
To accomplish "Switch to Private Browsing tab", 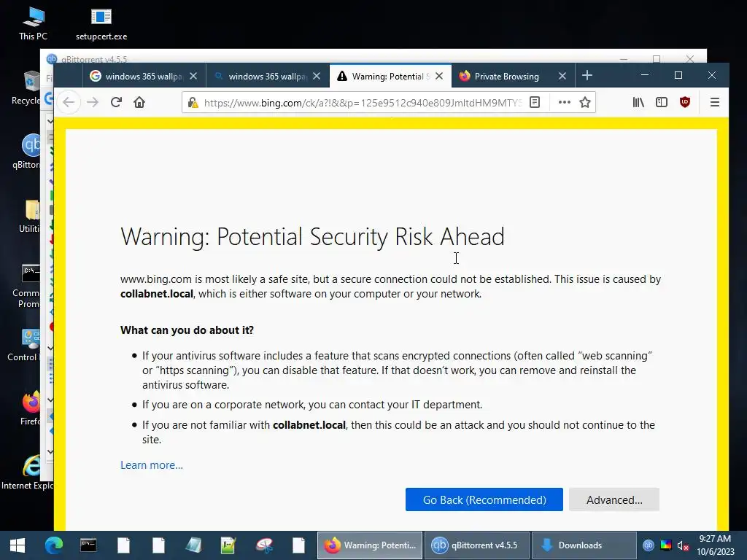I will click(506, 76).
